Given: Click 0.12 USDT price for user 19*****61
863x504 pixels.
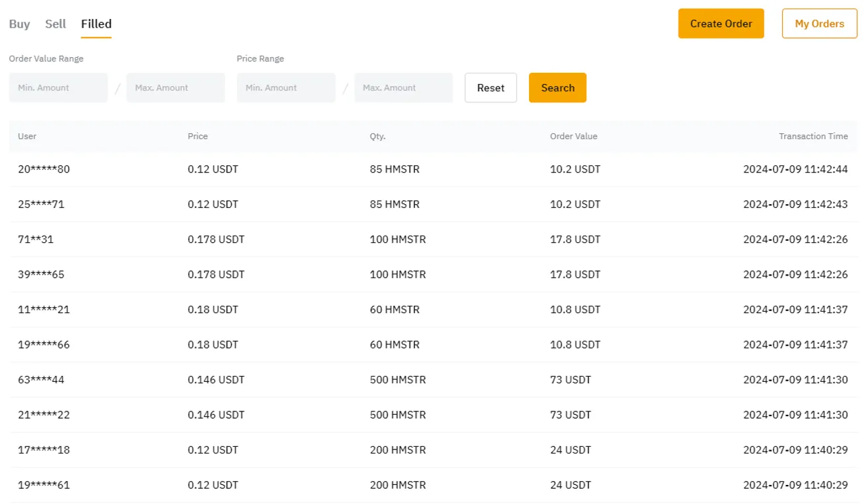Looking at the screenshot, I should pyautogui.click(x=213, y=485).
